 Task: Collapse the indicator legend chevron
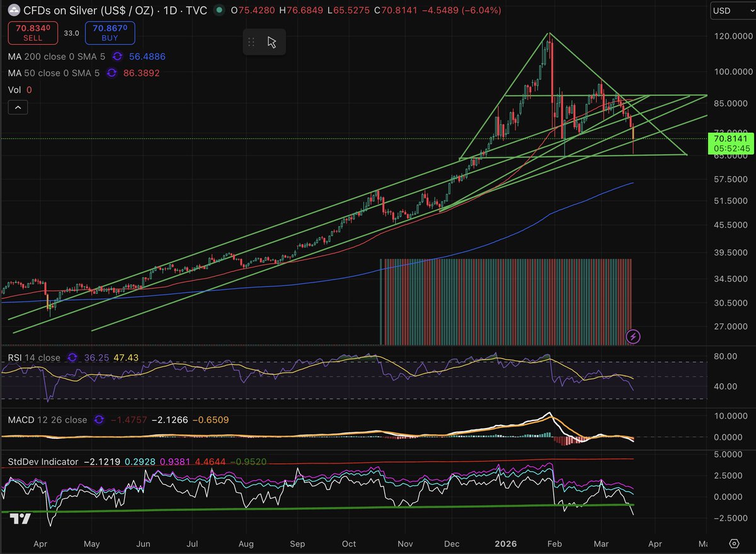18,108
